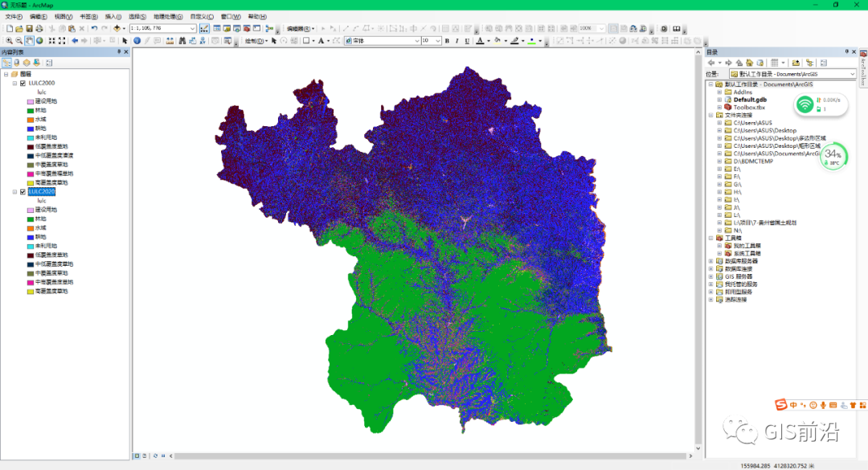This screenshot has height=470, width=868.
Task: Click LULC2000 林地 green legend swatch
Action: 31,110
